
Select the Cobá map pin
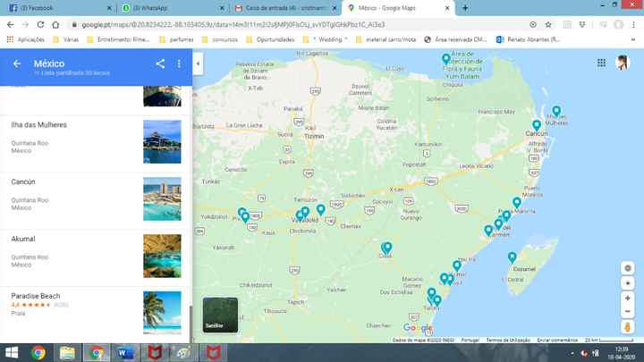pos(387,248)
